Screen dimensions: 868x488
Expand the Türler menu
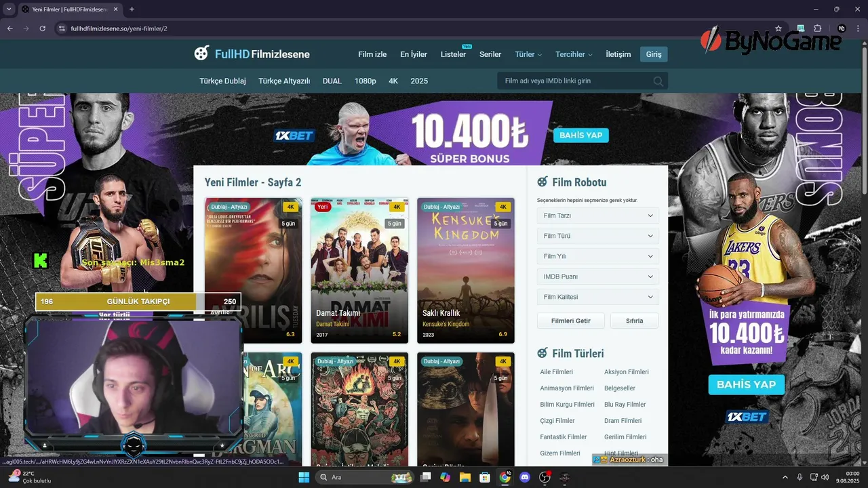[528, 54]
